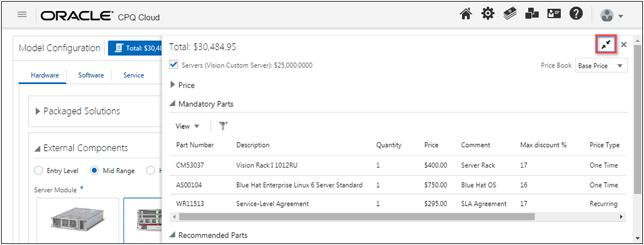Open the Help question mark icon

pos(576,15)
